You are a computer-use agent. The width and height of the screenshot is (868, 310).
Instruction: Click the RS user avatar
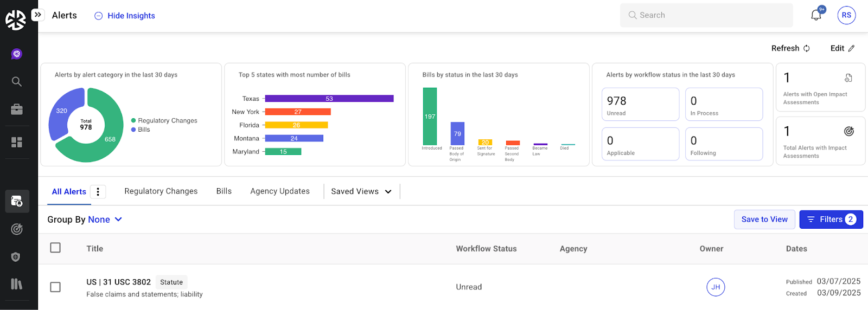click(846, 15)
